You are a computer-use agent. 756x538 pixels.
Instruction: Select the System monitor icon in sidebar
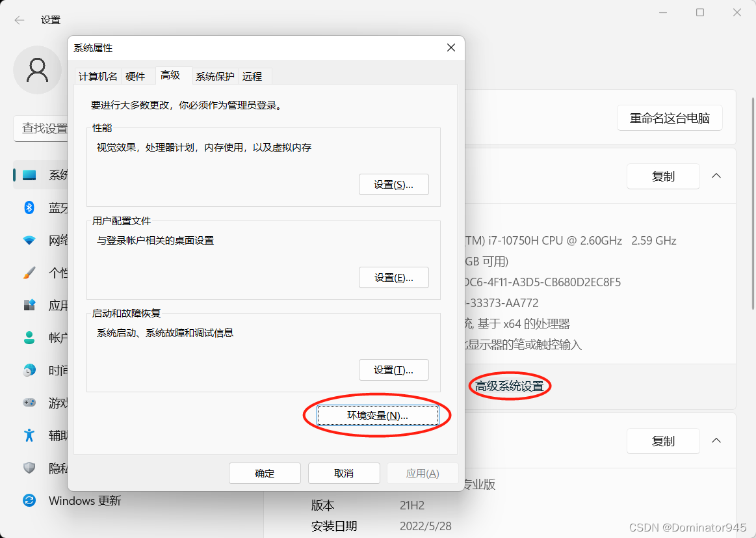pyautogui.click(x=29, y=175)
